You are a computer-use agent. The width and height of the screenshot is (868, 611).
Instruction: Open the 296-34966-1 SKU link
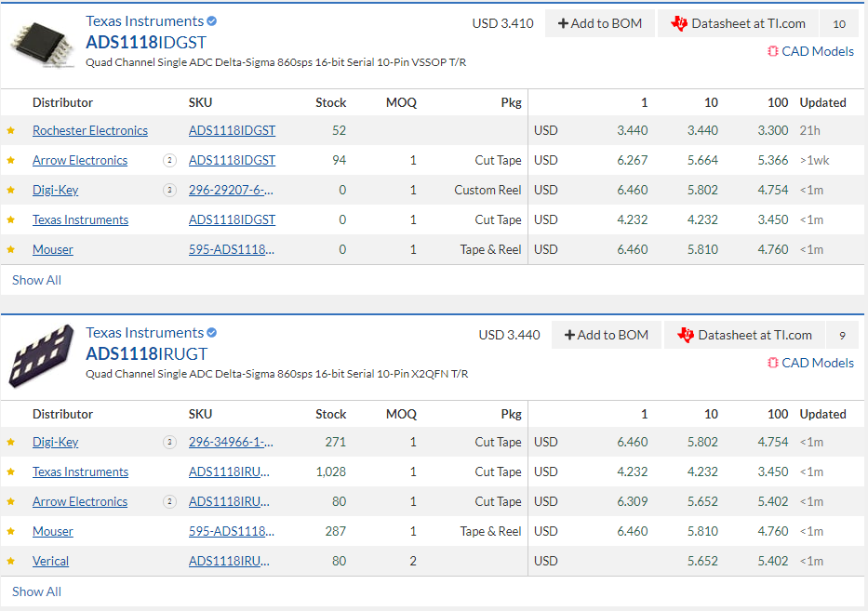pos(231,442)
